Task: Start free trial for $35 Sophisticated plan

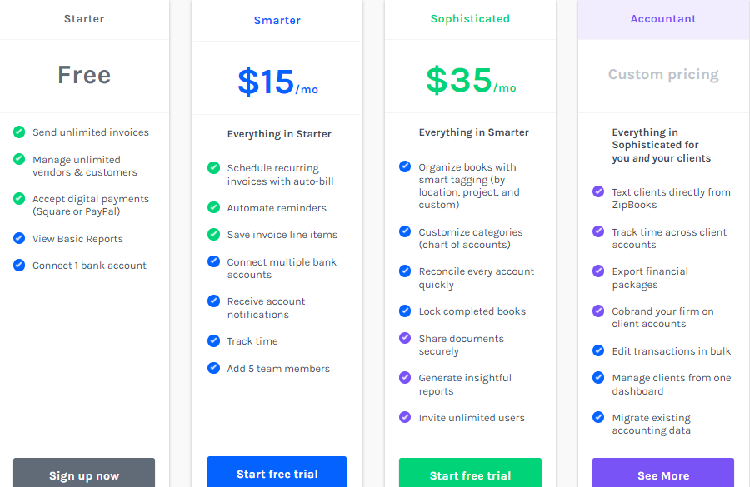Action: tap(470, 473)
